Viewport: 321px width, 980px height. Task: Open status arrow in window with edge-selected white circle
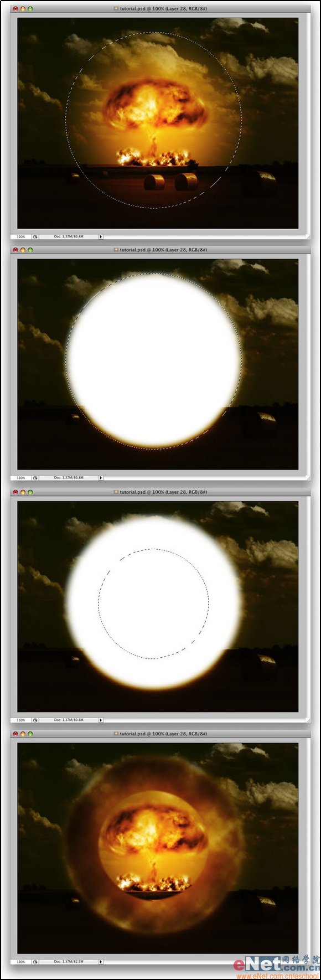101,477
